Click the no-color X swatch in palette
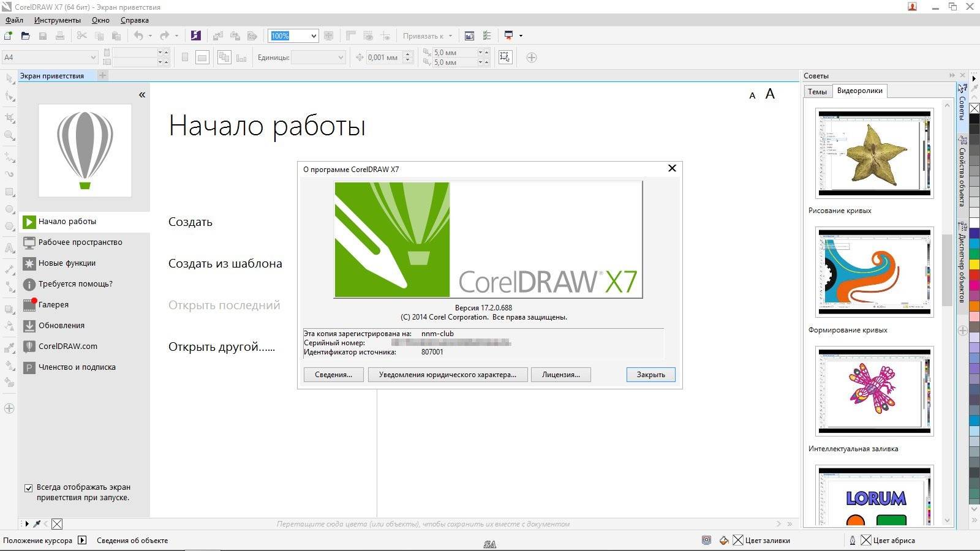 [x=974, y=108]
